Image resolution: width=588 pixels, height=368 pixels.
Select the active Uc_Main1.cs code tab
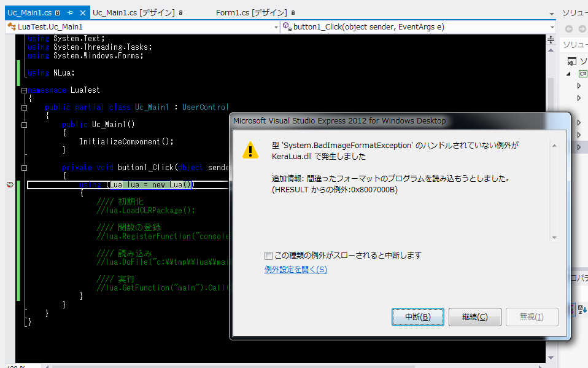pos(29,13)
